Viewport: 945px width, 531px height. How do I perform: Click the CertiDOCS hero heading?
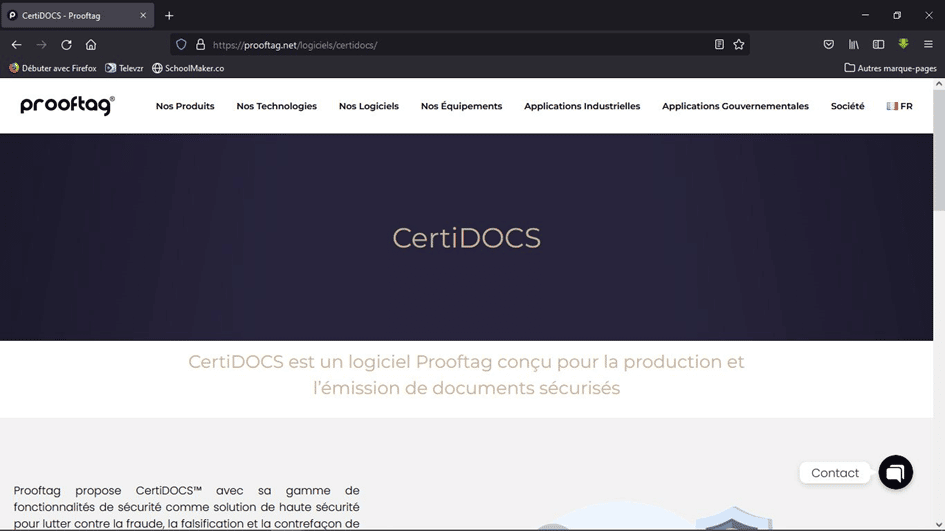[466, 238]
